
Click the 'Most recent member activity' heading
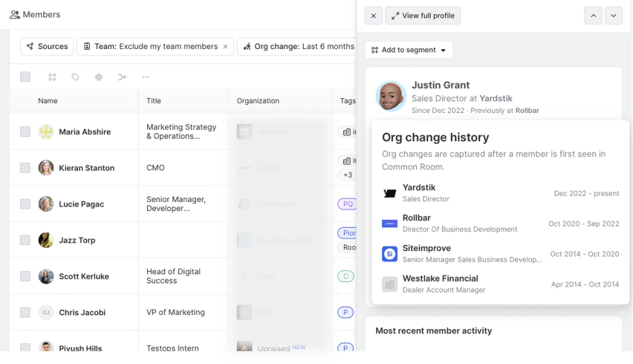[x=434, y=331]
